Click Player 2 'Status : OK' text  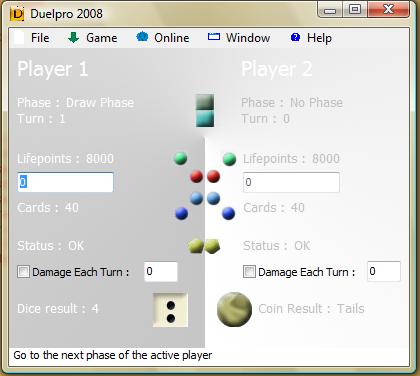(277, 246)
